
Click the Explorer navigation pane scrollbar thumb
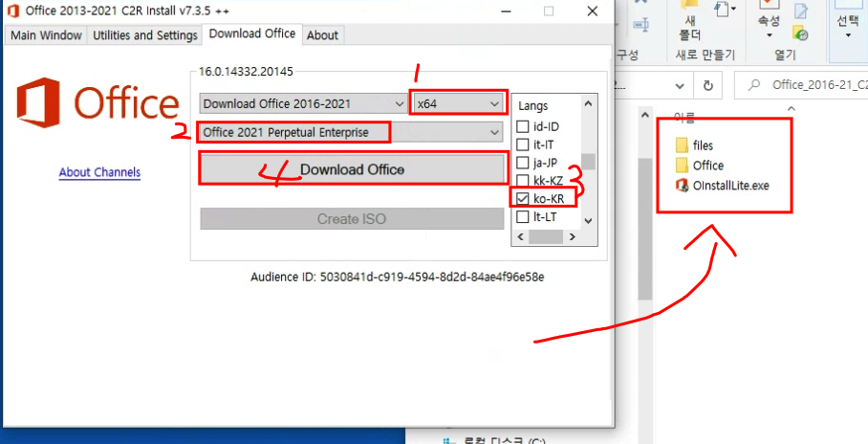[x=644, y=229]
